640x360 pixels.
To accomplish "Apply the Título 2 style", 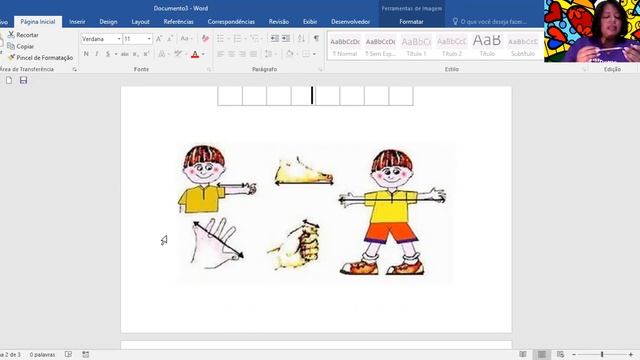I will pos(452,46).
